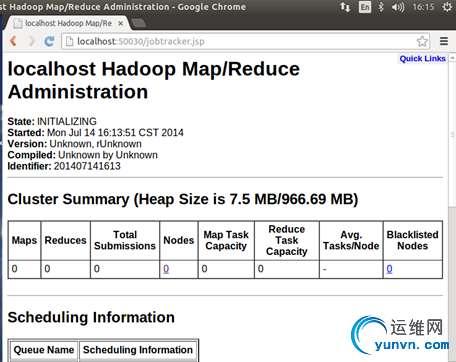Reload the jobtracker page
Viewport: 456px width, 362px height.
pos(49,41)
